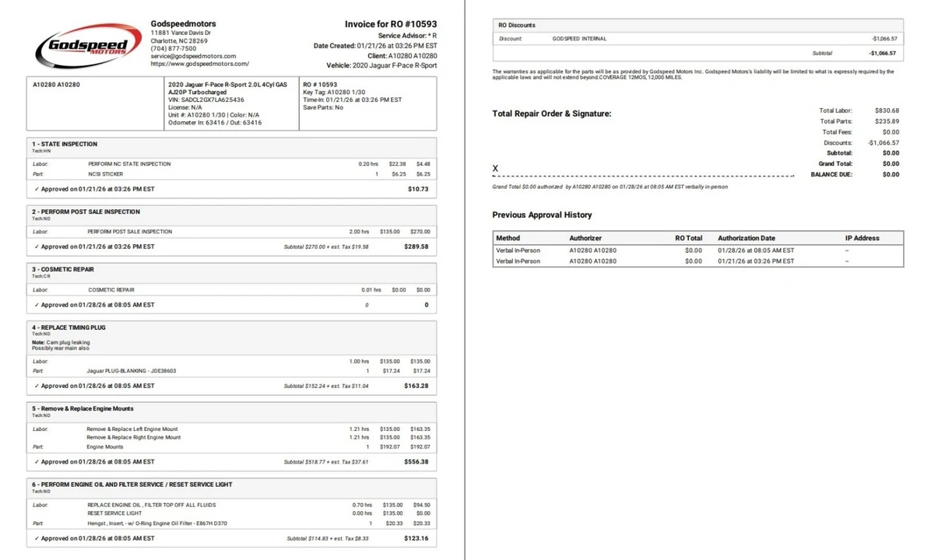Click the discount subtotal -$1,066.57 in bold
The height and width of the screenshot is (560, 931).
pos(883,54)
